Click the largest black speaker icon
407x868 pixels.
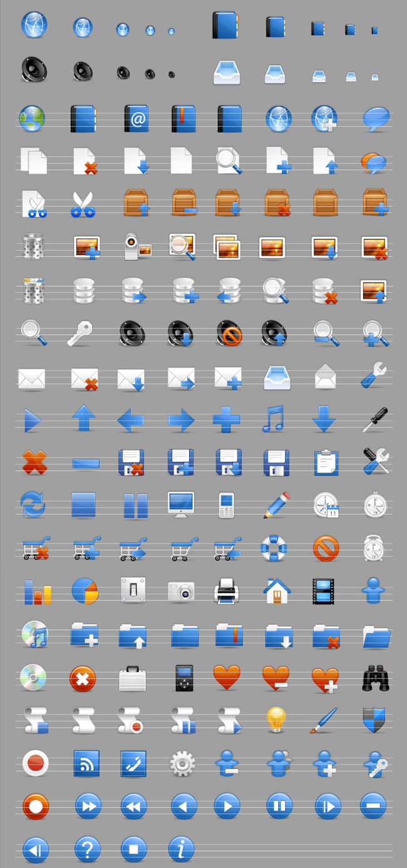pyautogui.click(x=33, y=69)
